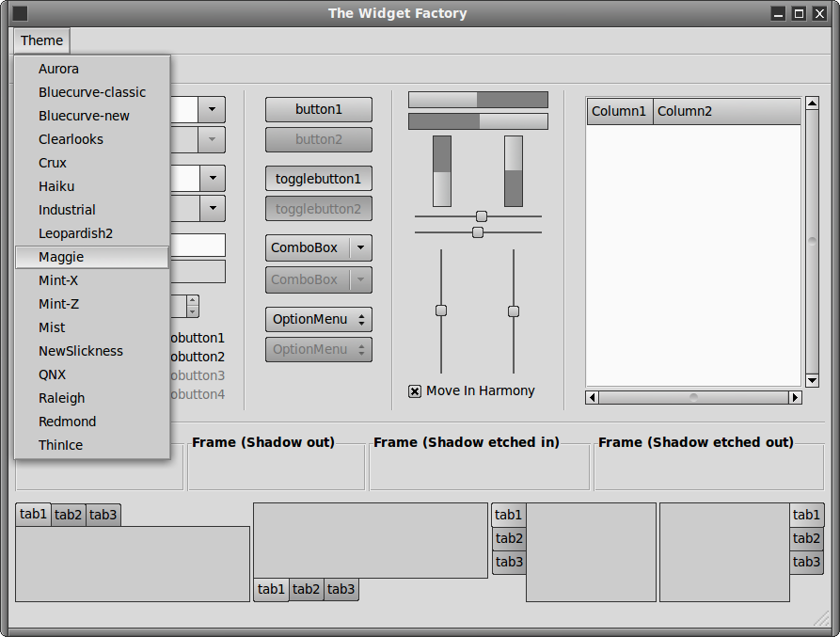Image resolution: width=840 pixels, height=637 pixels.
Task: Select Leopardish2 theme entry
Action: click(x=92, y=233)
